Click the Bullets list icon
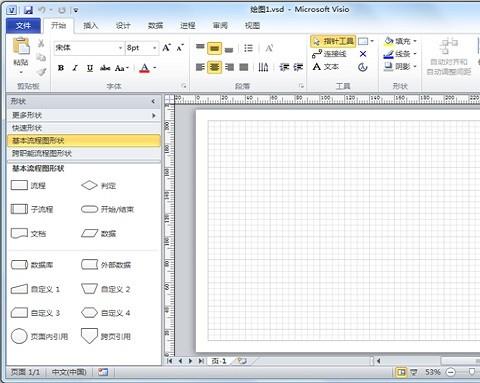Viewport: 480px width, 383px height. pos(248,48)
